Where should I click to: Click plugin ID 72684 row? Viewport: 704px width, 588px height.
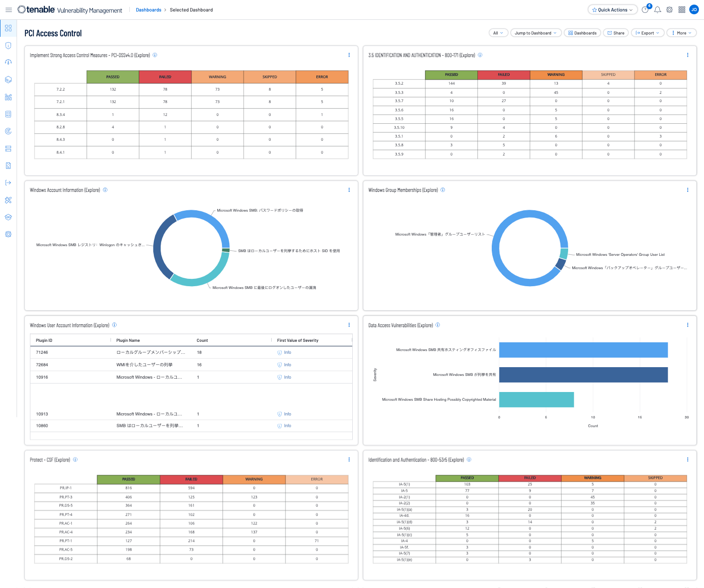(191, 365)
